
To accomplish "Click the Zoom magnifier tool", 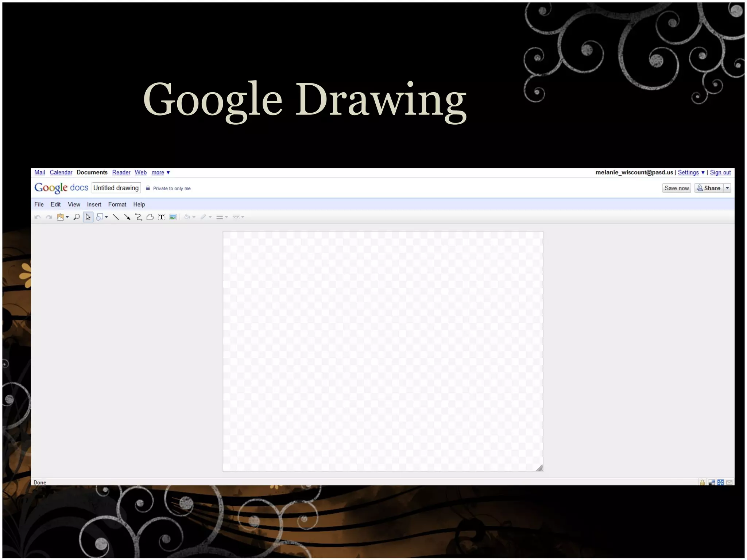I will point(77,217).
